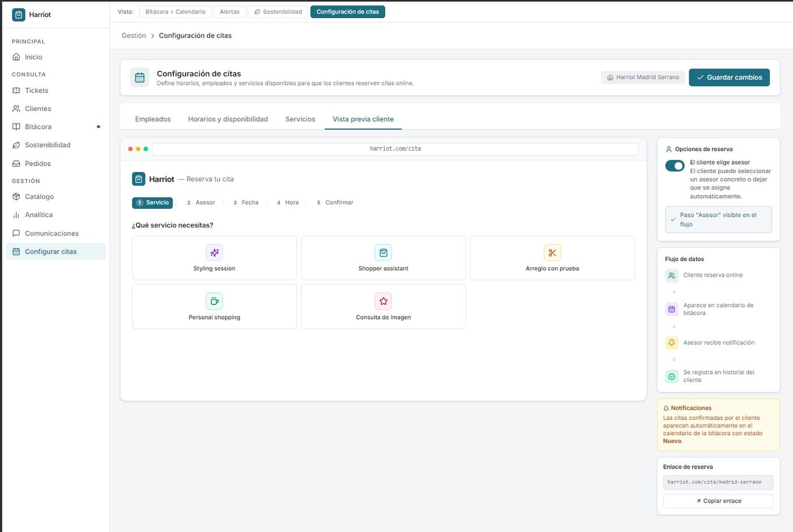Click the Guardar cambios button
Image resolution: width=793 pixels, height=532 pixels.
tap(729, 78)
